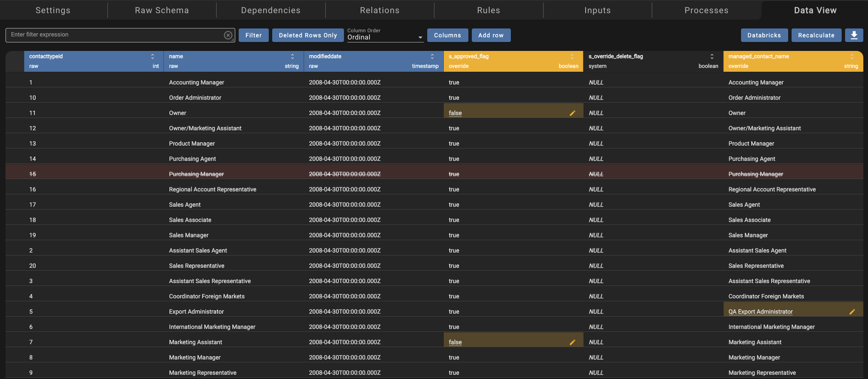This screenshot has width=868, height=379.
Task: Open the Columns chooser button
Action: (448, 35)
